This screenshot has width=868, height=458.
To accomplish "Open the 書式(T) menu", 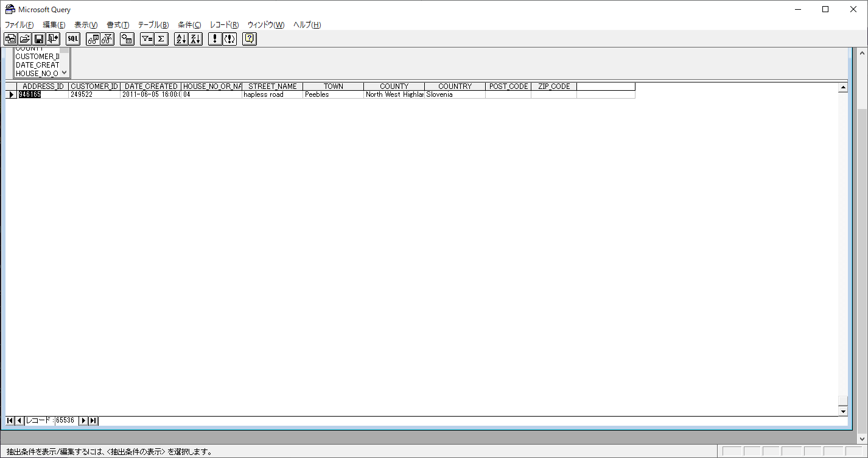I will pyautogui.click(x=118, y=25).
